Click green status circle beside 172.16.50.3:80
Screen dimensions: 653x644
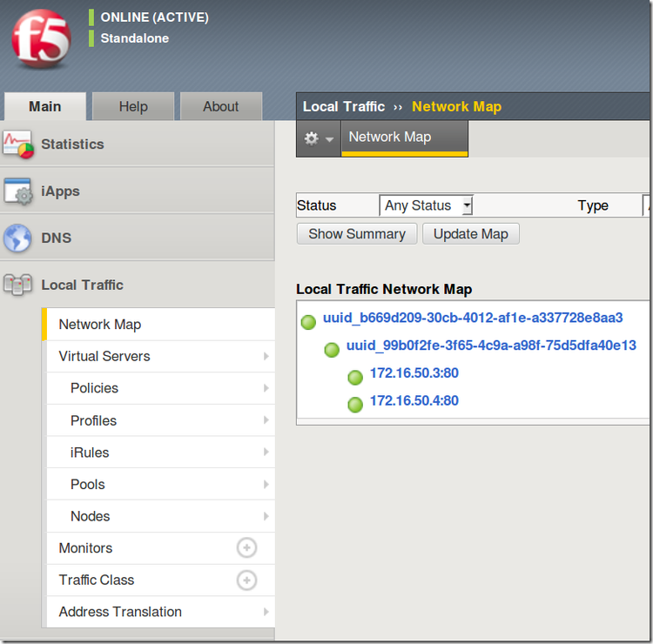355,377
